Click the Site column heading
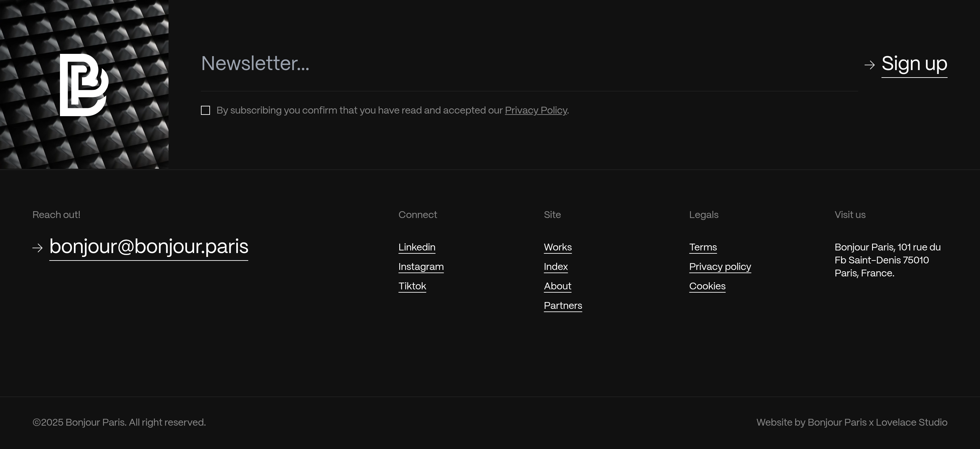 pyautogui.click(x=553, y=215)
